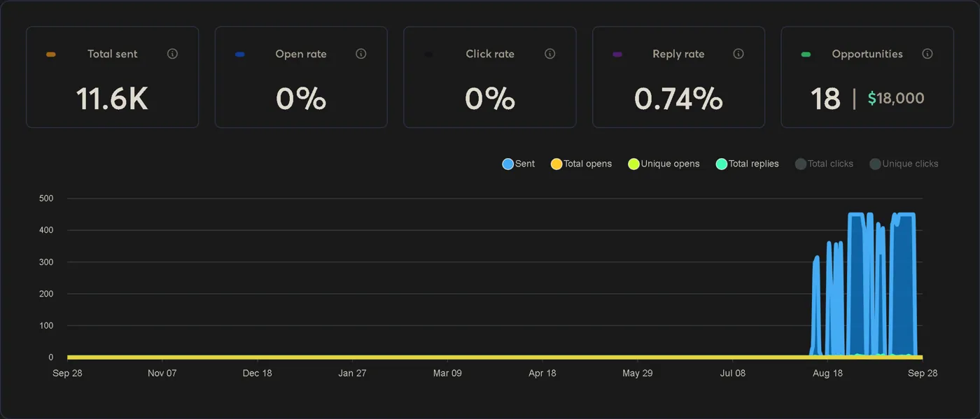Click the 11.6K total sent value

tap(112, 99)
